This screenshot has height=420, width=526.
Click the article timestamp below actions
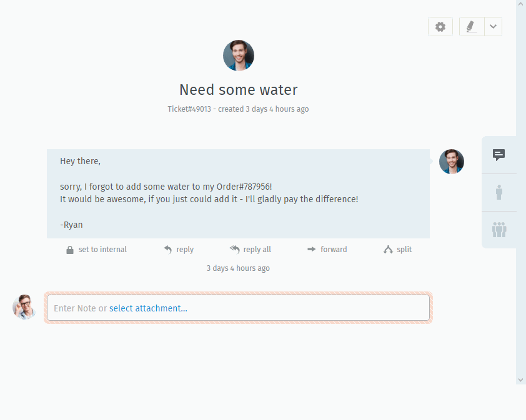coord(238,268)
